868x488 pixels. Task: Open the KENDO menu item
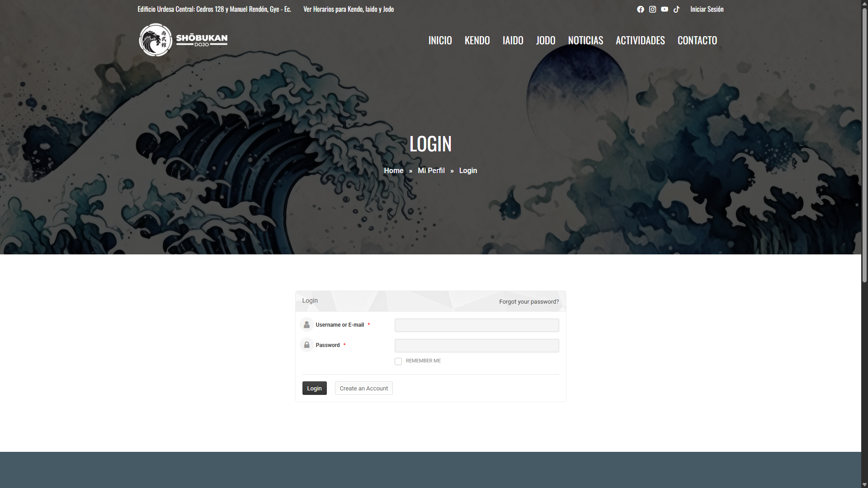477,40
